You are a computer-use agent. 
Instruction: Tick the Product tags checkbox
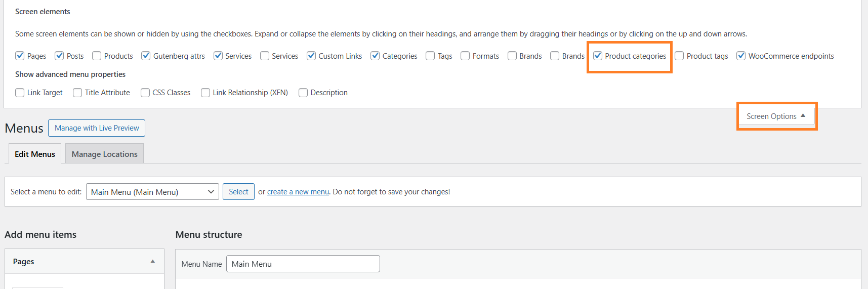[x=680, y=56]
